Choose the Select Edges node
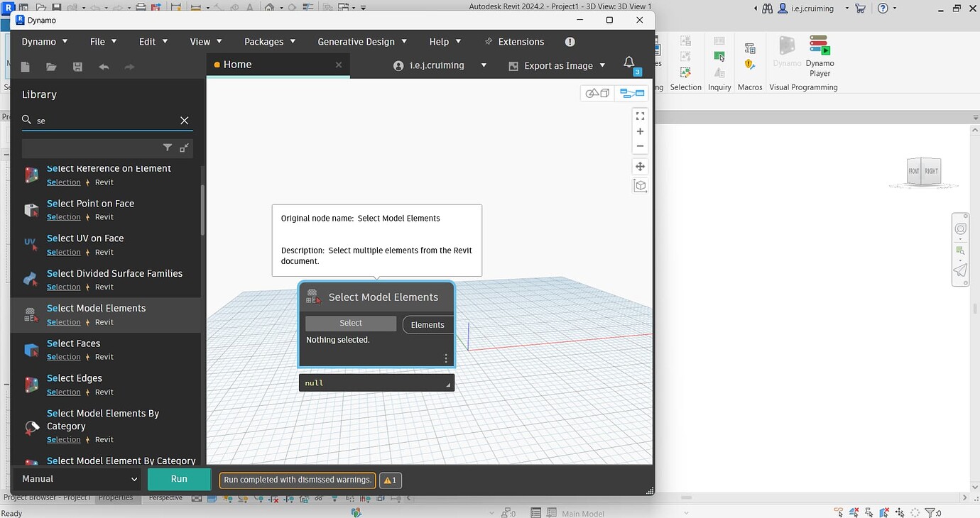Viewport: 980px width, 518px height. 73,378
